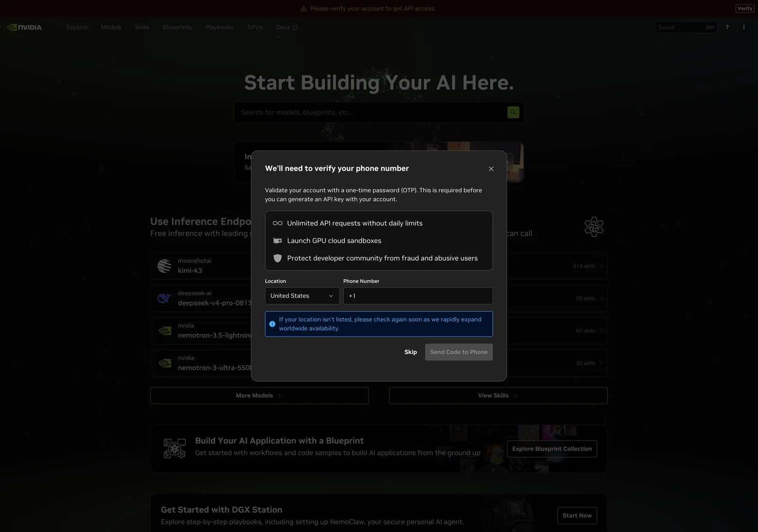Open Explore Blueprint Collection
Image resolution: width=758 pixels, height=532 pixels.
pyautogui.click(x=552, y=449)
